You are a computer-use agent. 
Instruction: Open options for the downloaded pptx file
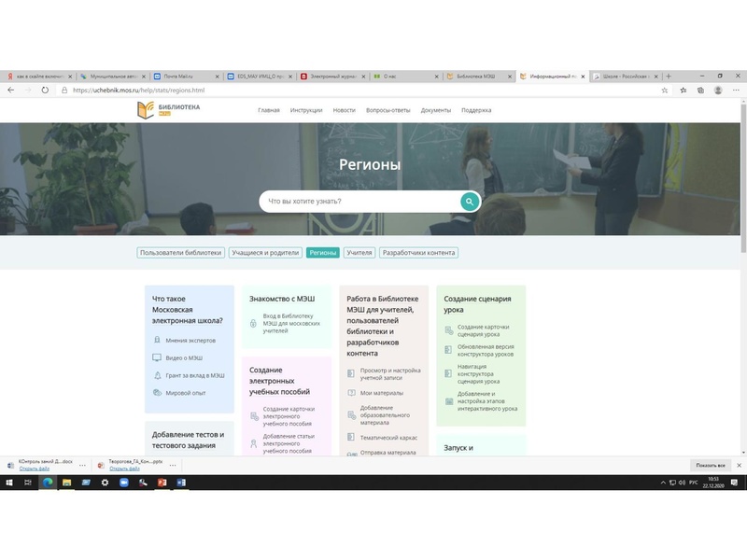pyautogui.click(x=171, y=465)
